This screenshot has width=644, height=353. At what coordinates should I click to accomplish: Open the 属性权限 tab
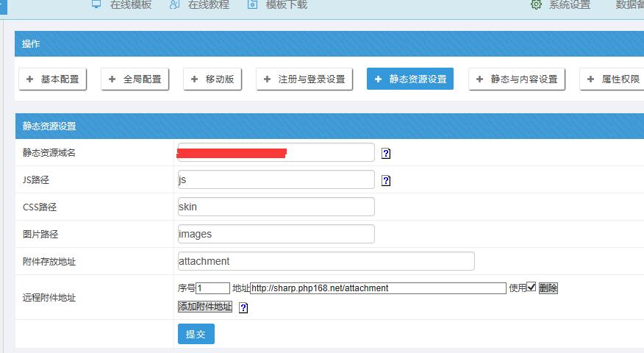click(612, 79)
